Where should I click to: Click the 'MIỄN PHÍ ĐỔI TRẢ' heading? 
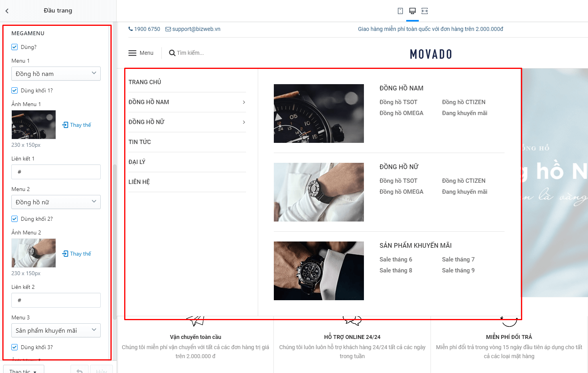coord(509,337)
